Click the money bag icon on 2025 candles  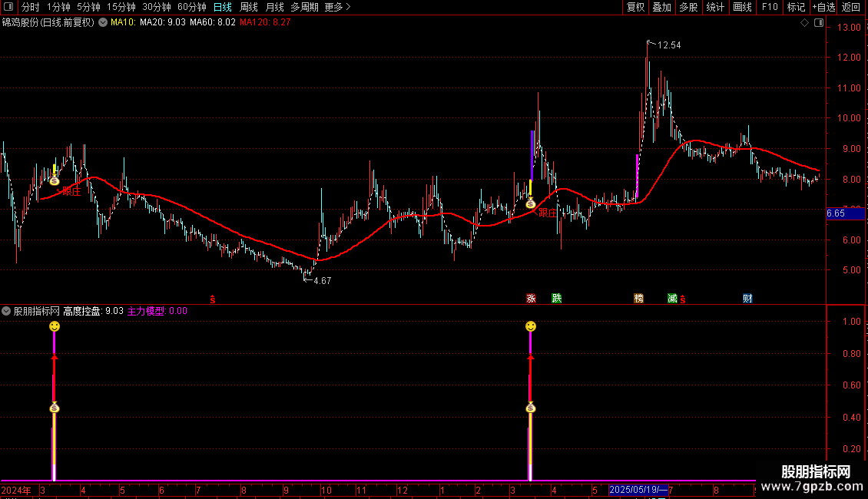530,204
